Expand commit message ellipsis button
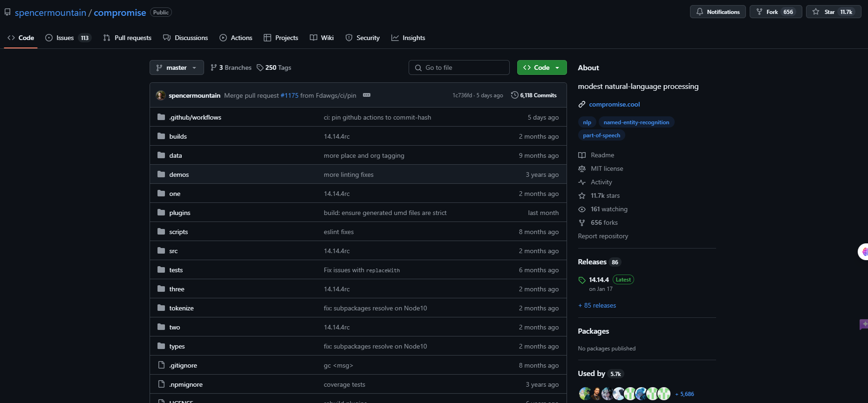 point(367,95)
